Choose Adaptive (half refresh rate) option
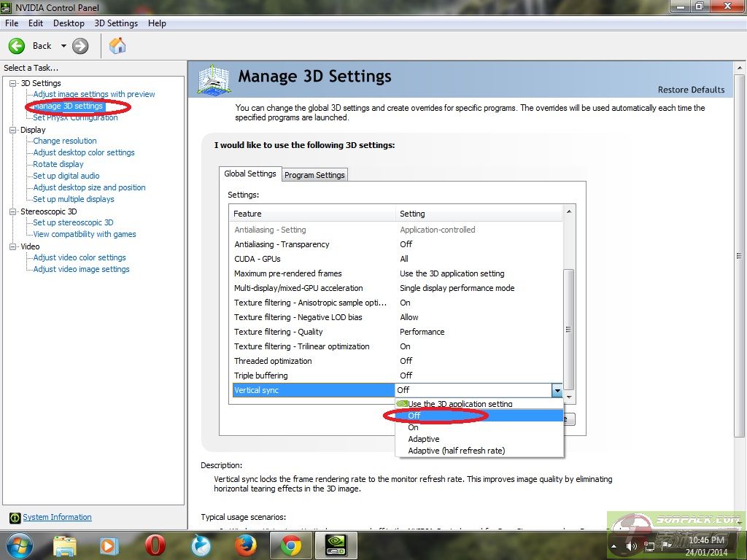 [x=456, y=451]
